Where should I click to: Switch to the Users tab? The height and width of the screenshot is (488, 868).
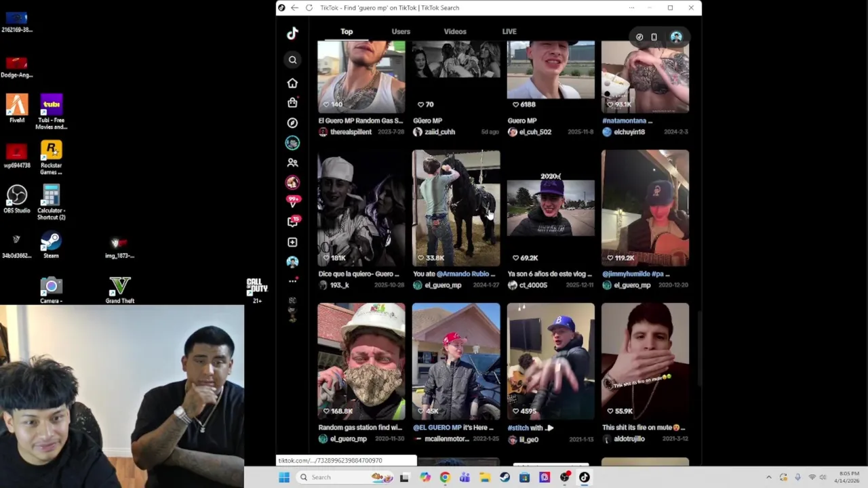[401, 32]
